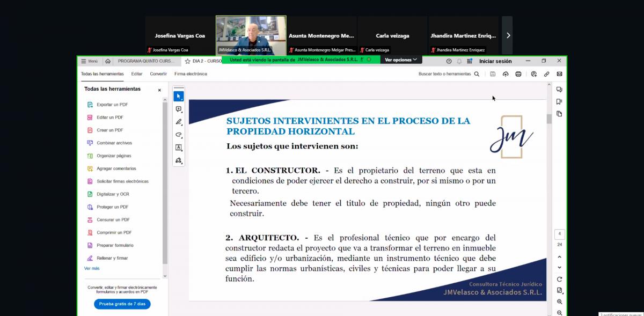This screenshot has height=316, width=644.
Task: Rotate the page with the rotate icon
Action: (560, 279)
